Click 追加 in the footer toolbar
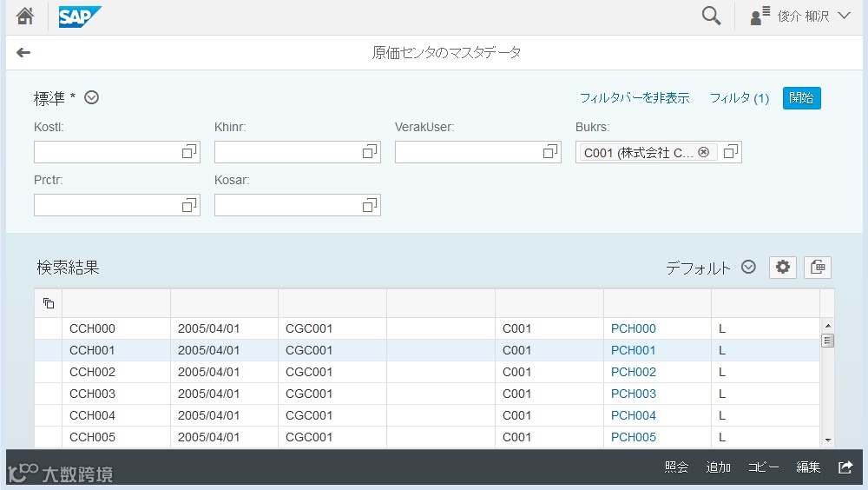The height and width of the screenshot is (490, 868). point(718,467)
